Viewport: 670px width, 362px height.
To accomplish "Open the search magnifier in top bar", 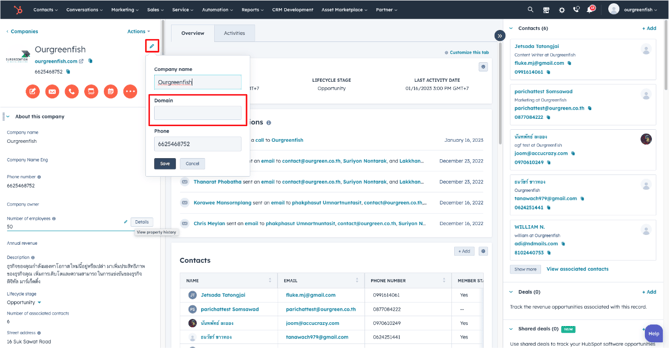I will coord(530,9).
